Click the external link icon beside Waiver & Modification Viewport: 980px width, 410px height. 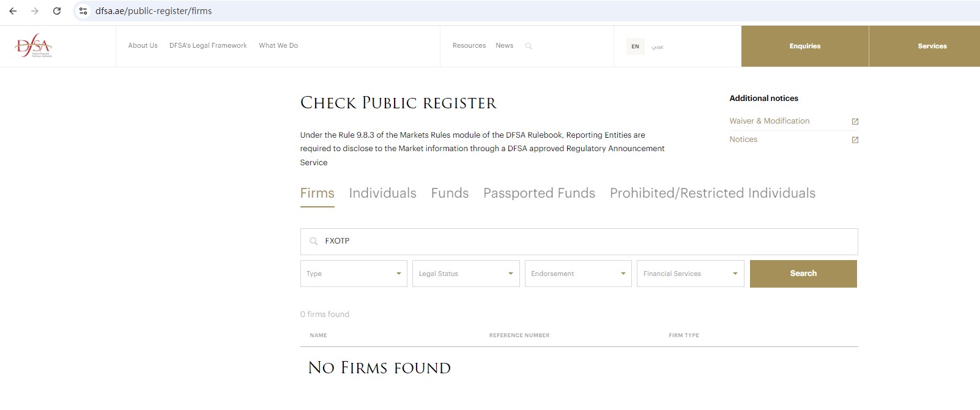[x=855, y=122]
